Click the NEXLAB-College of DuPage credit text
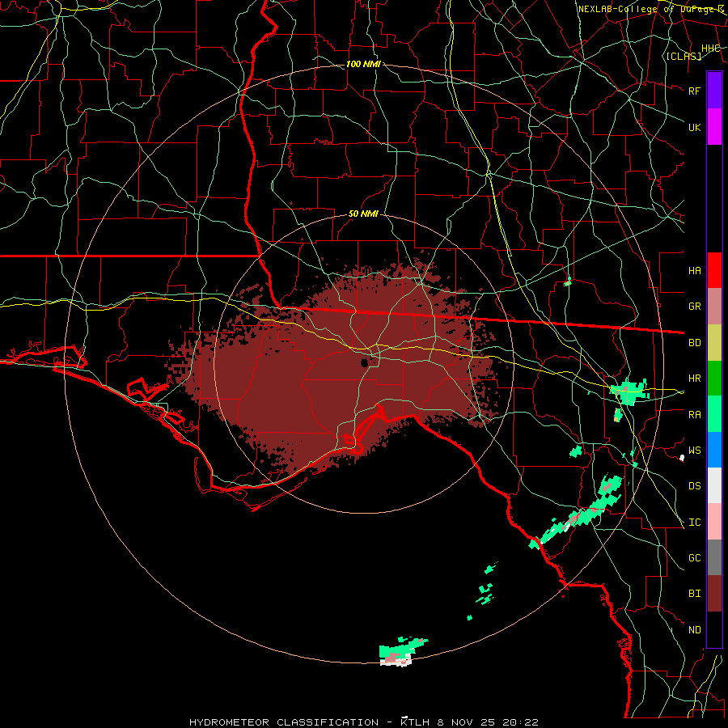This screenshot has height=728, width=728. coord(651,9)
